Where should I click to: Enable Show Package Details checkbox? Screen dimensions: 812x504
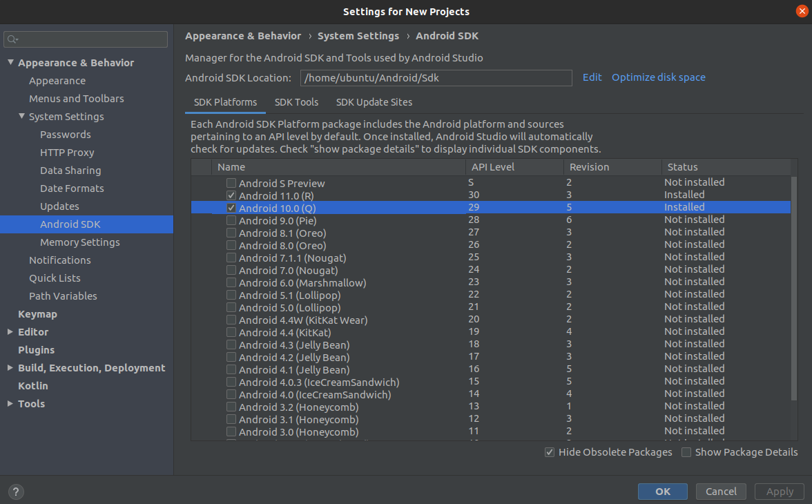686,452
